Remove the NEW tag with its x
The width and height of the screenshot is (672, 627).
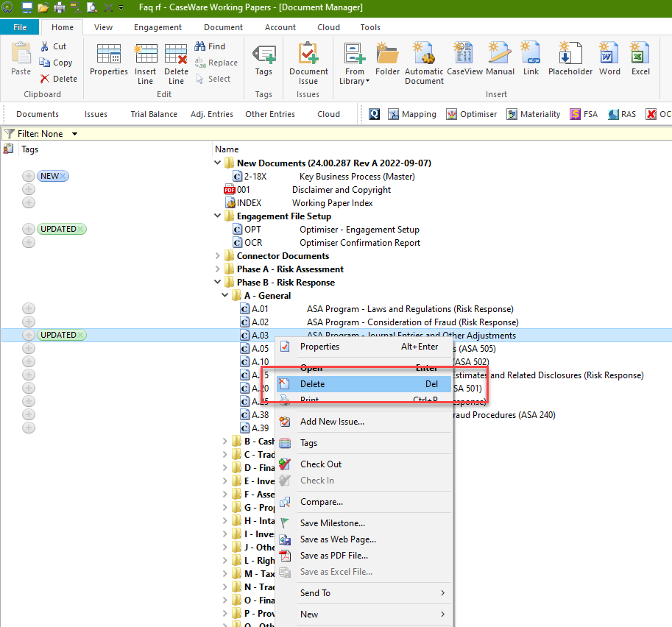click(64, 176)
